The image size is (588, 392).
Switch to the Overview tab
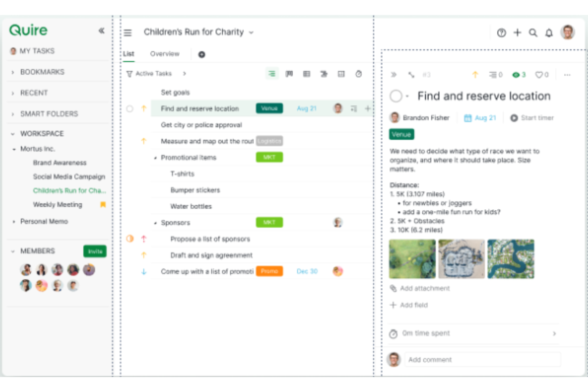click(164, 54)
